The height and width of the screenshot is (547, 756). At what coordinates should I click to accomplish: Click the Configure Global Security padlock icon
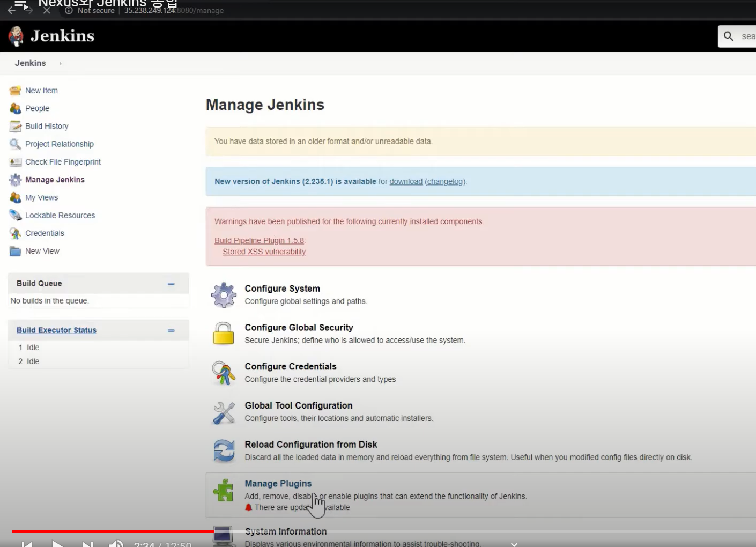click(x=224, y=334)
